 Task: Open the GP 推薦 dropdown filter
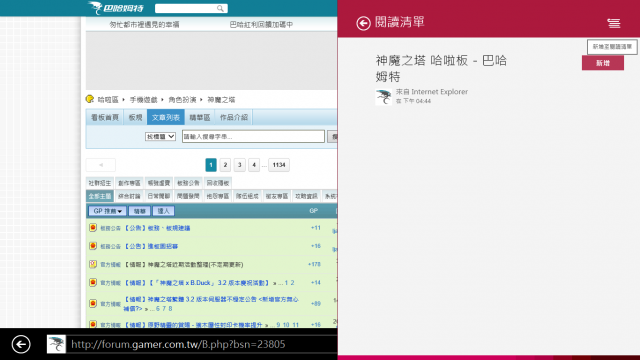pyautogui.click(x=107, y=211)
